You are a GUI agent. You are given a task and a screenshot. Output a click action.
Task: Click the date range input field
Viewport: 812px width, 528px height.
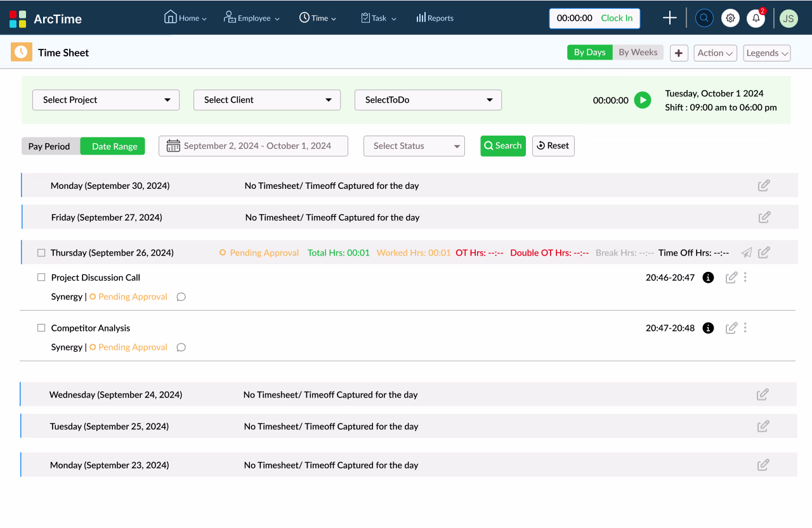pyautogui.click(x=253, y=146)
